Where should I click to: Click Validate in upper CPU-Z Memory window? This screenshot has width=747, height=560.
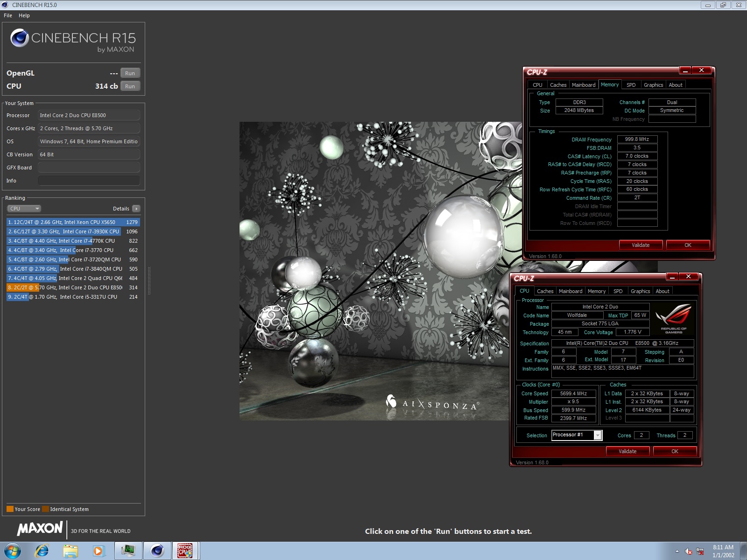(641, 245)
